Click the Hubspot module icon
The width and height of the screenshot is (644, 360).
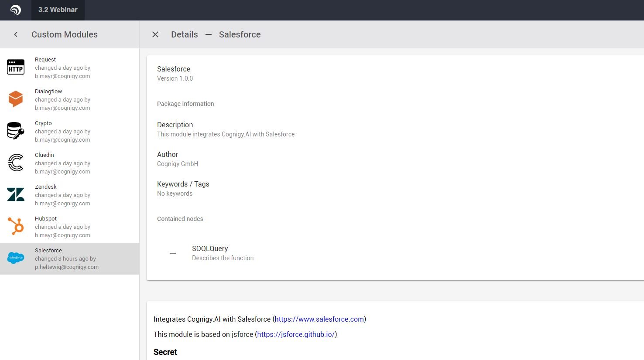click(16, 226)
